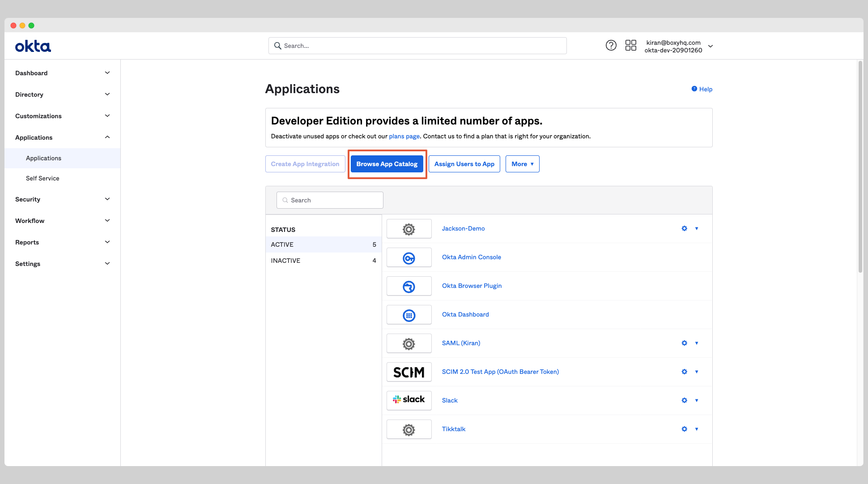Screen dimensions: 868x484
Task: Open the Okta help question mark icon
Action: pyautogui.click(x=611, y=45)
